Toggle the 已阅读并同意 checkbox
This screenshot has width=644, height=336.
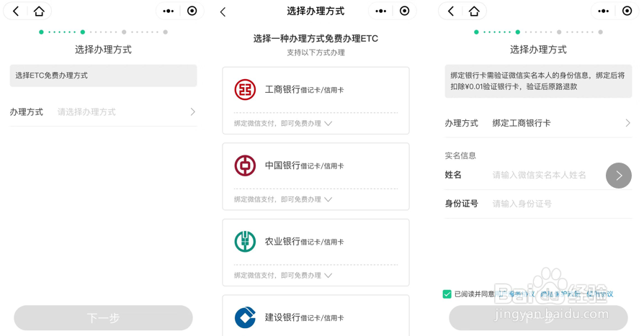pyautogui.click(x=447, y=294)
